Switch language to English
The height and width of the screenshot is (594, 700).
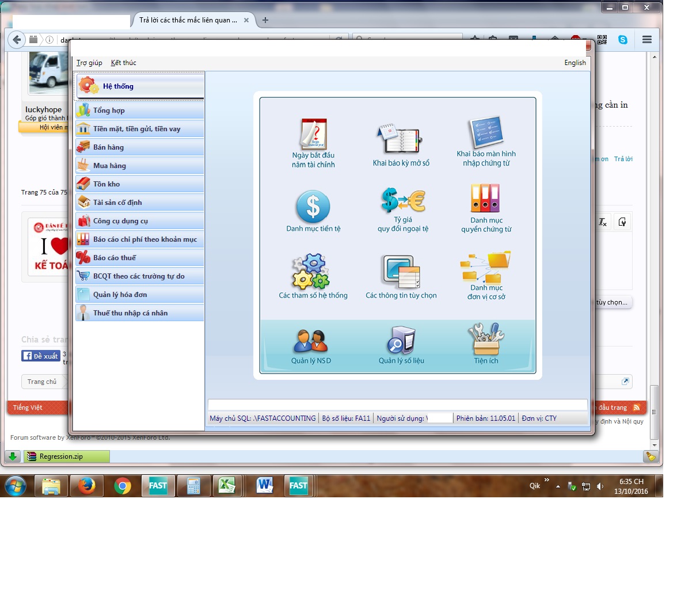[575, 63]
